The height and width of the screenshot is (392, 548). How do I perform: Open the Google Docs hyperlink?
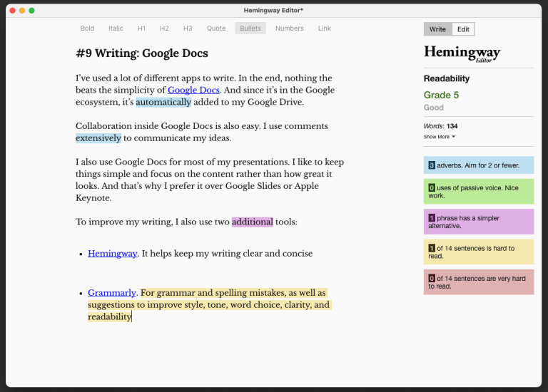[x=193, y=90]
